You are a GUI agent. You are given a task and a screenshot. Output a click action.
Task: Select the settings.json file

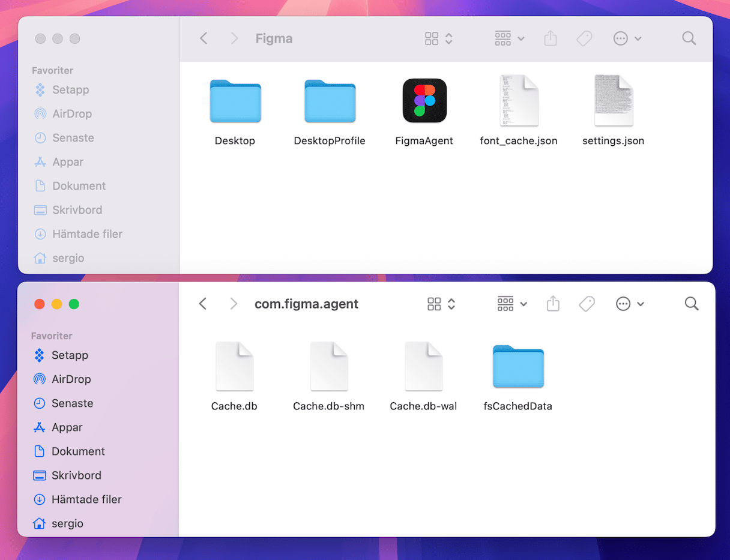tap(613, 101)
